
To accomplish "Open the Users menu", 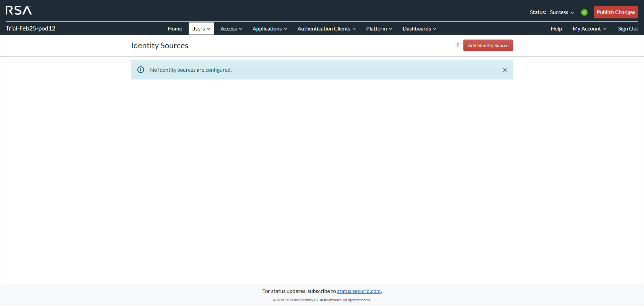I will click(201, 29).
